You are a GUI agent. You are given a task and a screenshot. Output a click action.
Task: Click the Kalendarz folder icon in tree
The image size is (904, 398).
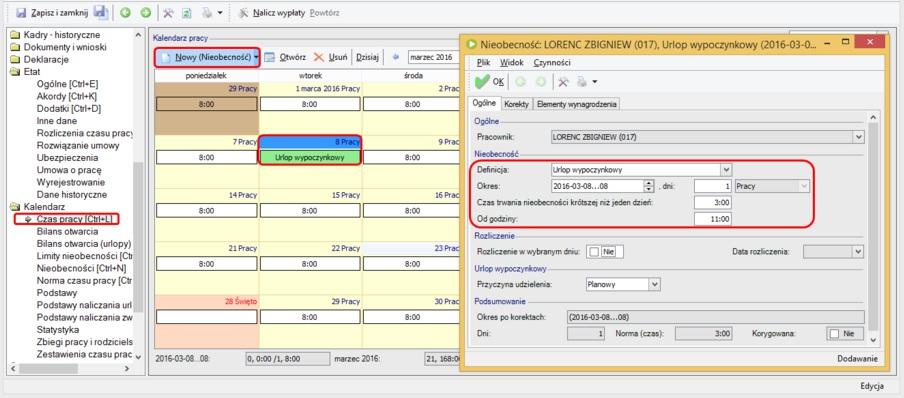[15, 206]
